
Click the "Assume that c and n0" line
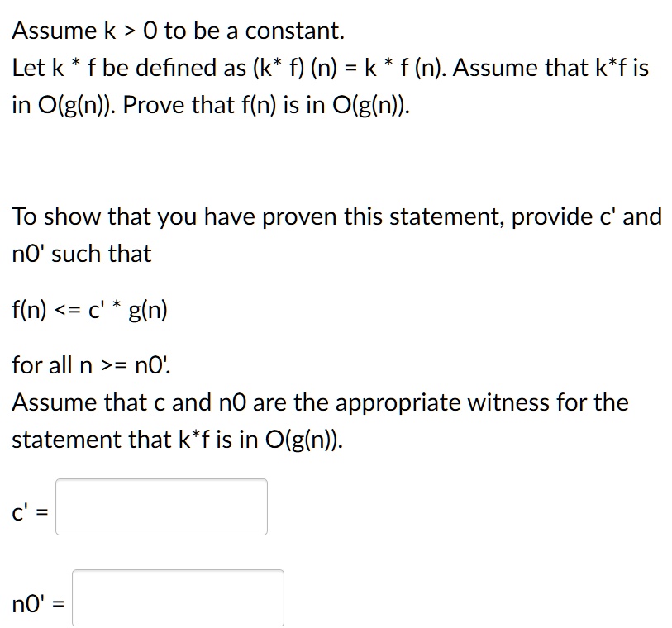click(x=320, y=402)
